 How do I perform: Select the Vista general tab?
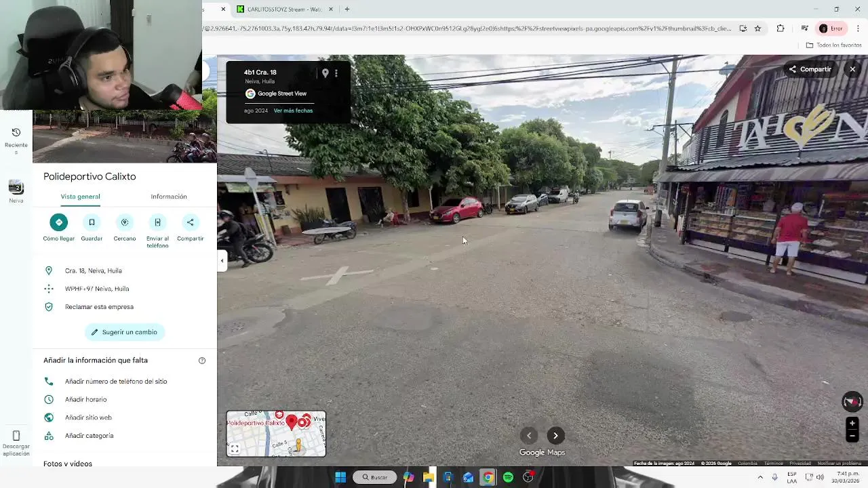80,197
